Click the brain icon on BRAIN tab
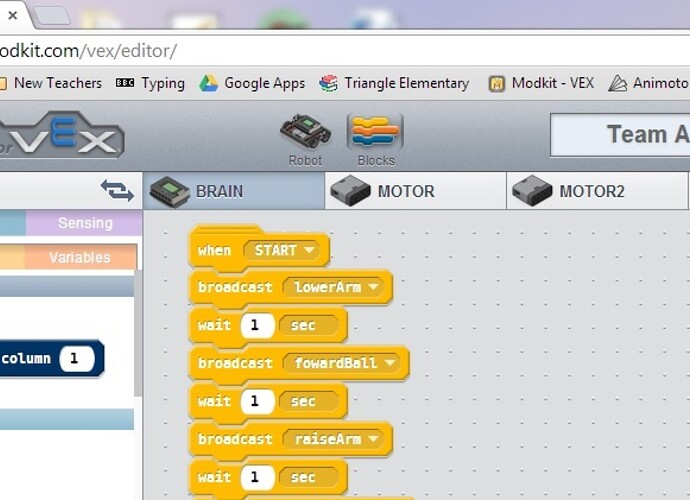 click(169, 191)
